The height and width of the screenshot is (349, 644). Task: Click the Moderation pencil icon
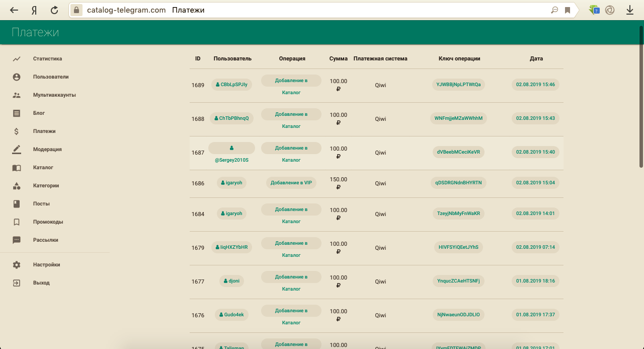pos(17,150)
